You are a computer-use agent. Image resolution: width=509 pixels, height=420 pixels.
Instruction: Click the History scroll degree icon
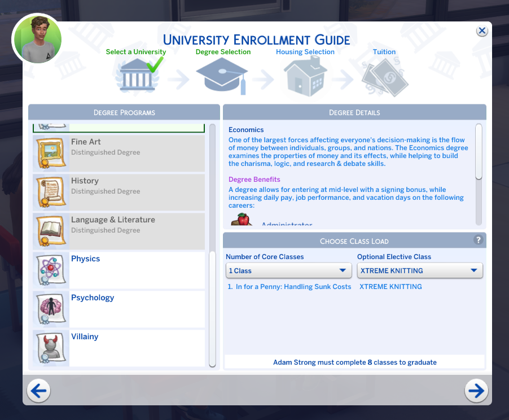pyautogui.click(x=51, y=193)
